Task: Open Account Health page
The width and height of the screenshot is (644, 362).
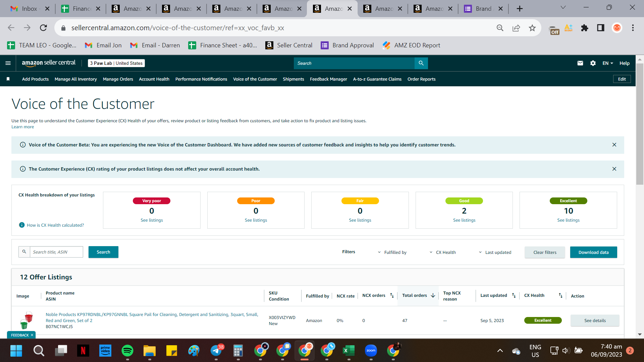Action: point(154,79)
